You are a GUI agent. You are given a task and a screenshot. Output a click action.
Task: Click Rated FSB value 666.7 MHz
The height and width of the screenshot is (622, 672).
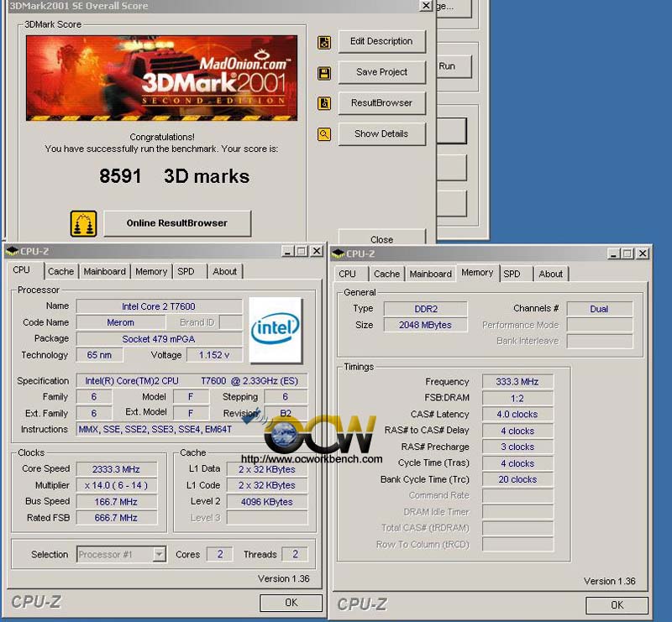117,518
